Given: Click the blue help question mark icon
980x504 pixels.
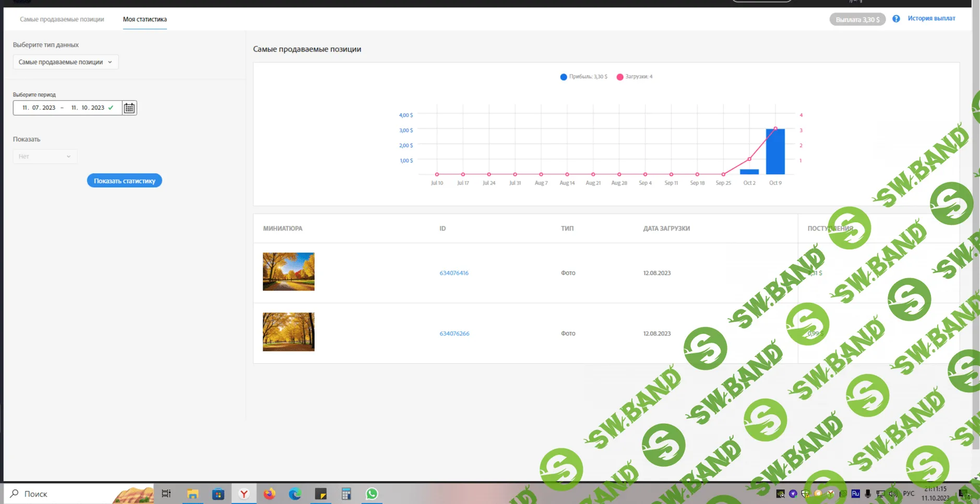Looking at the screenshot, I should click(x=896, y=19).
